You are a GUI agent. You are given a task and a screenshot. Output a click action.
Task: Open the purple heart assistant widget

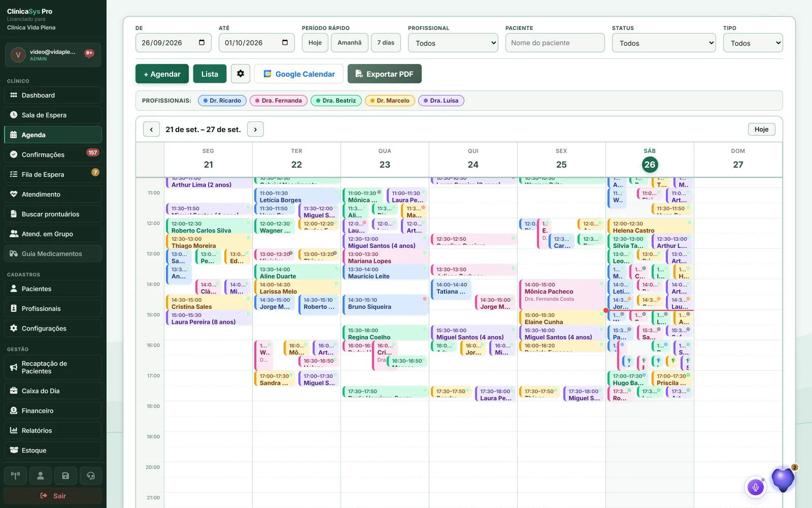(783, 480)
